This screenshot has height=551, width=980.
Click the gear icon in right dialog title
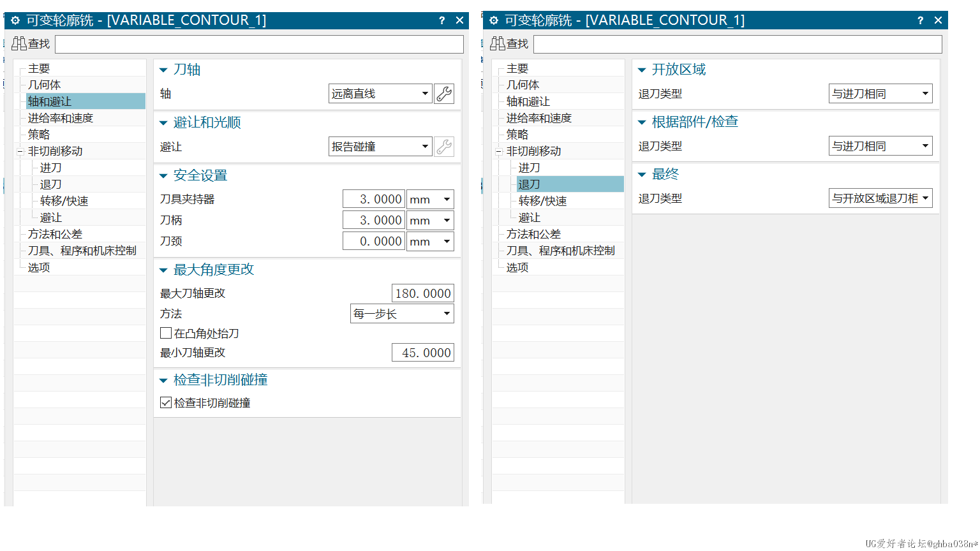coord(494,20)
